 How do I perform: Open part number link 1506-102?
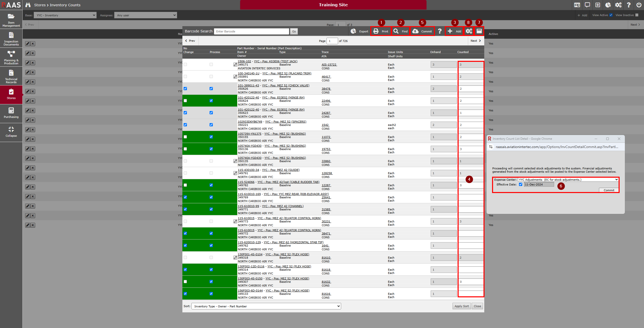coord(244,61)
